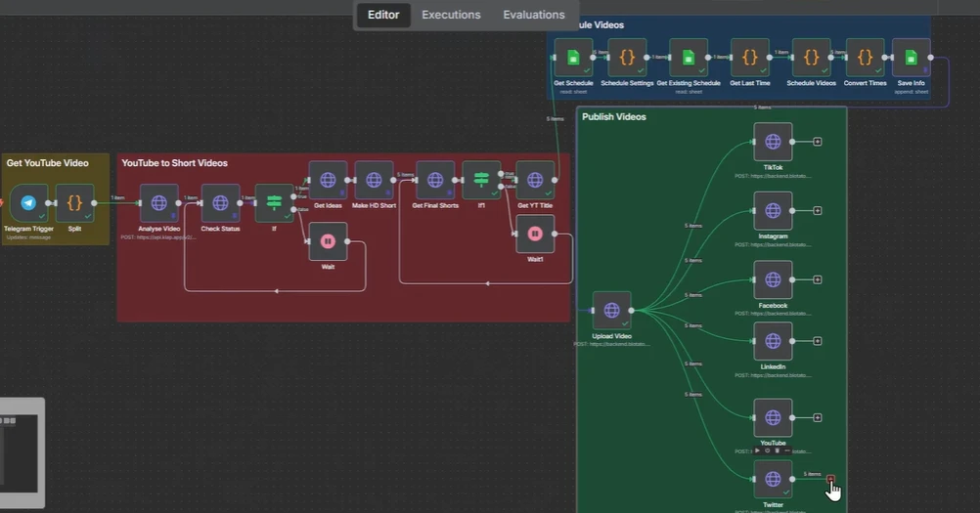Select the Get YT Title node
The image size is (980, 513).
coord(535,180)
